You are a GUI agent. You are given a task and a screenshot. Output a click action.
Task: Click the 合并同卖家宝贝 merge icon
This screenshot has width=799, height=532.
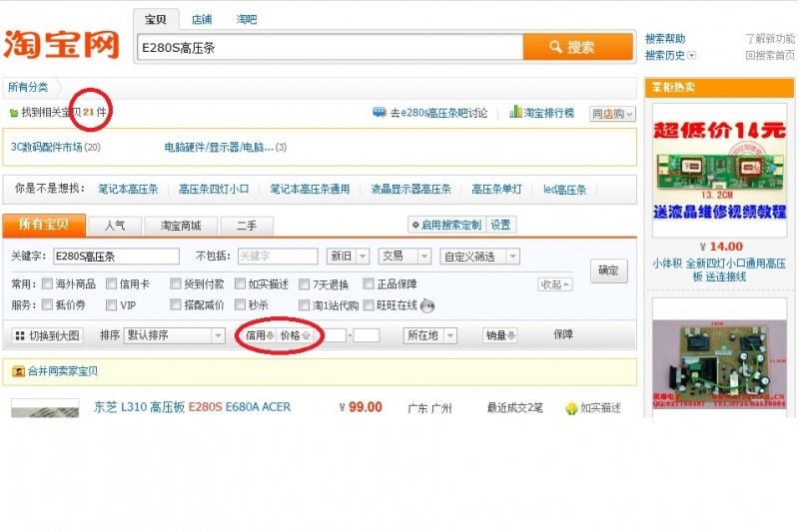tap(17, 371)
